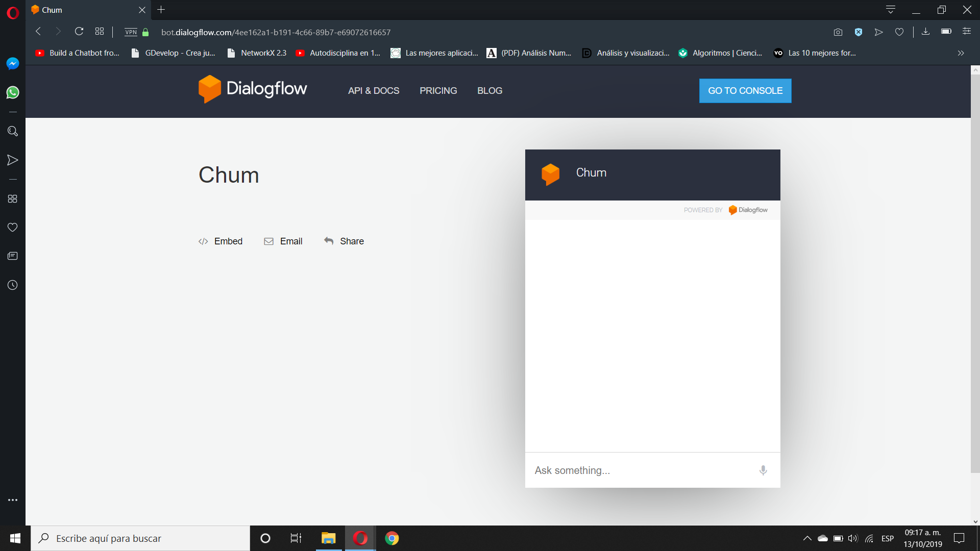The width and height of the screenshot is (980, 551).
Task: Open WhatsApp in the Opera sidebar
Action: click(13, 92)
